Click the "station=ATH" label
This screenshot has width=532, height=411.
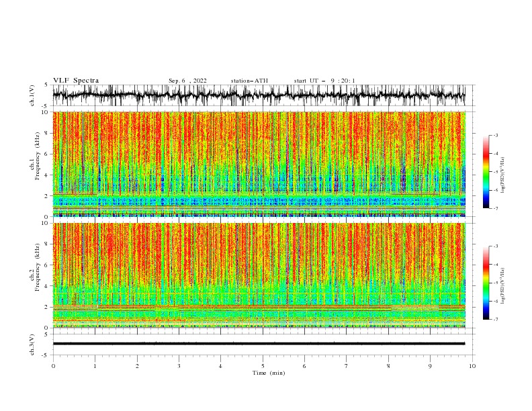click(x=249, y=81)
